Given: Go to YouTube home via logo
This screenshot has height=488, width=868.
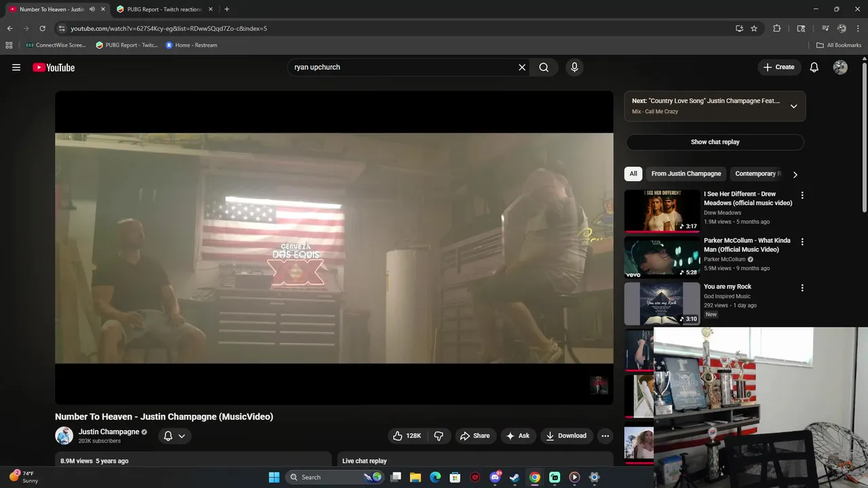Looking at the screenshot, I should (x=54, y=67).
